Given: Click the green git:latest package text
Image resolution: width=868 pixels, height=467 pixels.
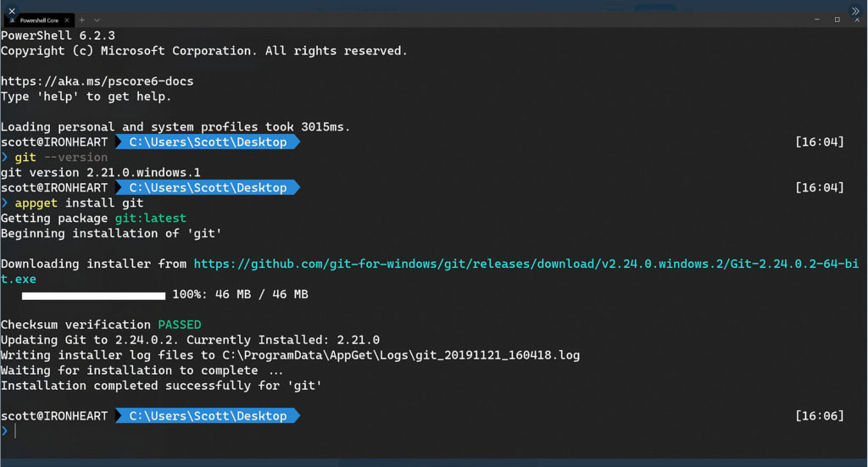Looking at the screenshot, I should click(x=151, y=218).
